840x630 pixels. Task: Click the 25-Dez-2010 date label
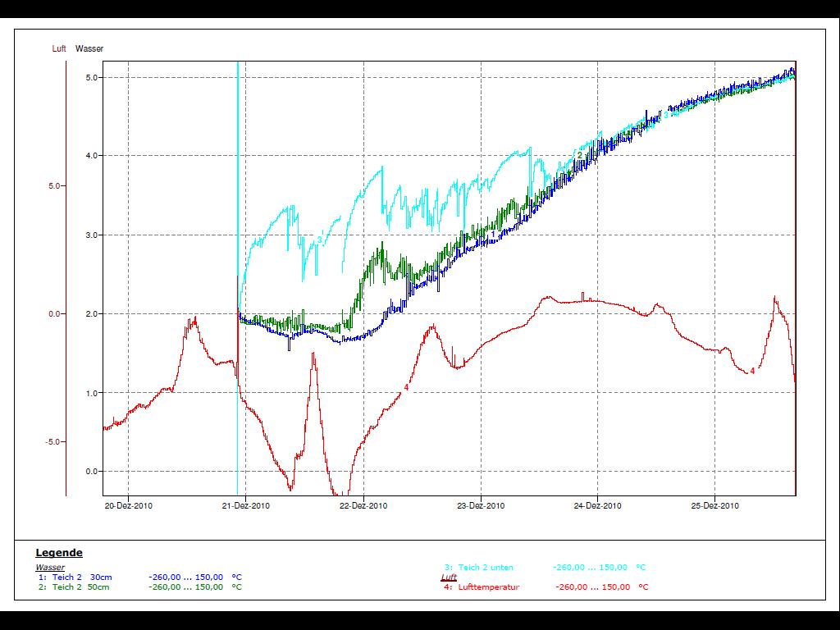[715, 506]
